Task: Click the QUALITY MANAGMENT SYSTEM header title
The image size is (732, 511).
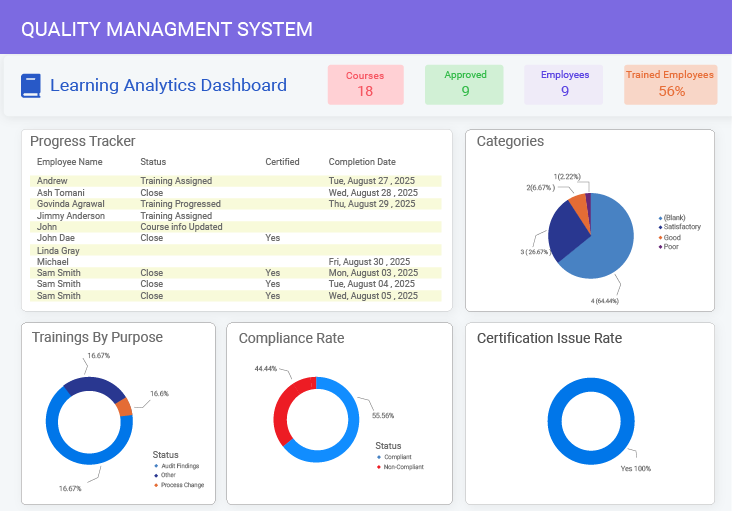Action: (x=167, y=29)
